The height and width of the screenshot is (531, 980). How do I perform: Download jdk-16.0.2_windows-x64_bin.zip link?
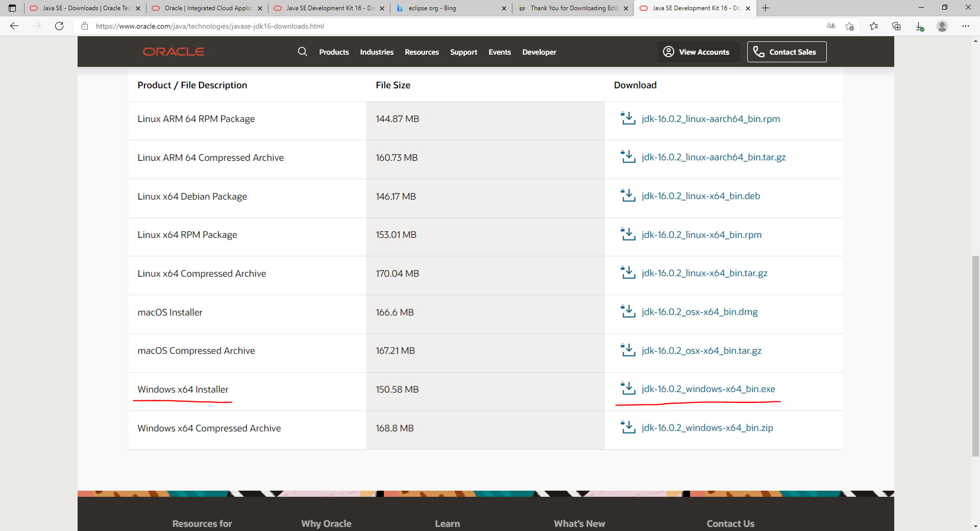coord(707,427)
